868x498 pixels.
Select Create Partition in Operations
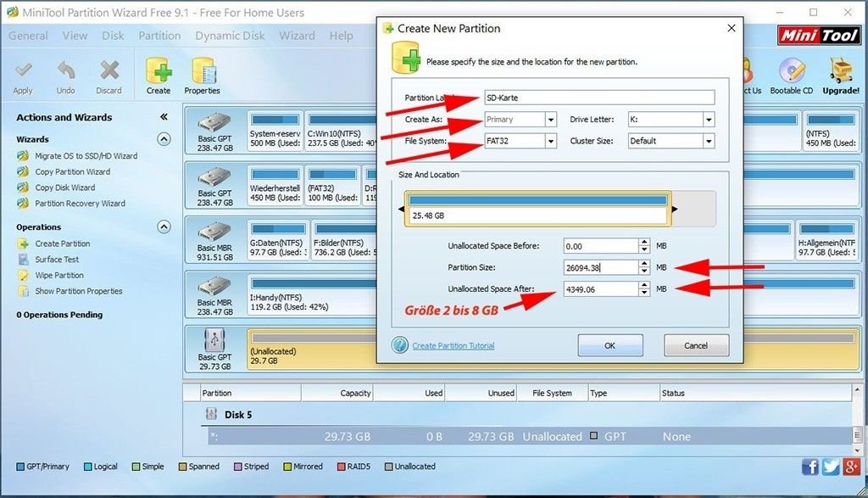tap(63, 243)
